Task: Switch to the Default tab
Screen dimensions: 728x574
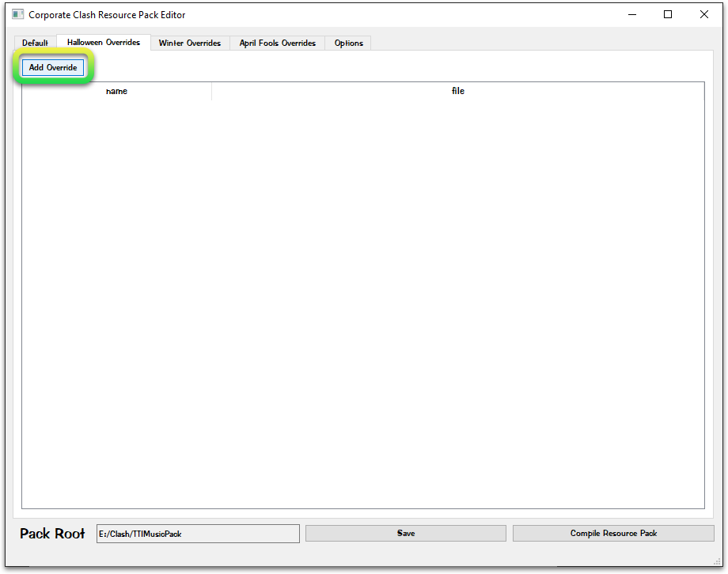Action: [x=35, y=43]
